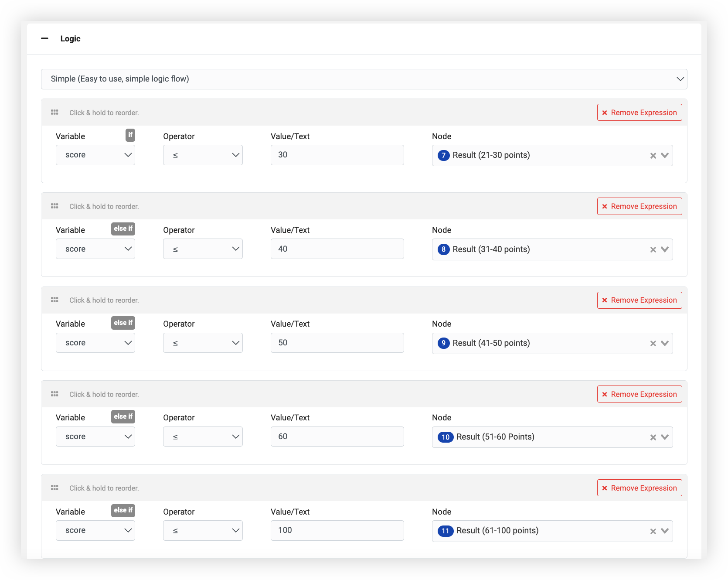The height and width of the screenshot is (580, 728).
Task: Open Variable dropdown in the value 60 row
Action: tap(95, 437)
